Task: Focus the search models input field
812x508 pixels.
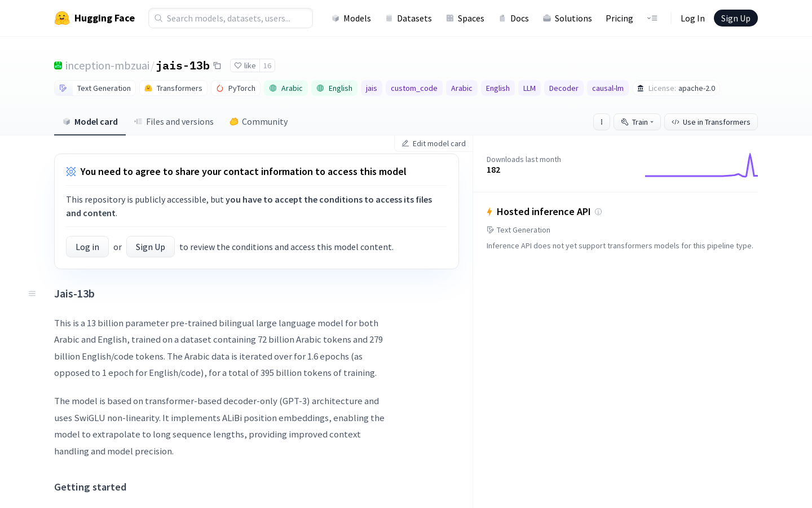Action: point(231,18)
